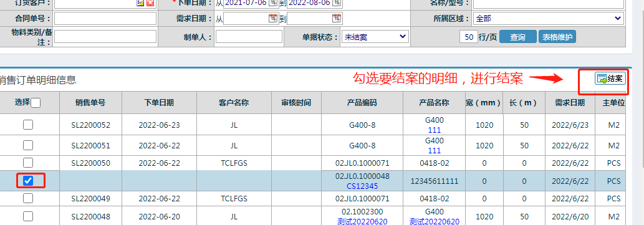This screenshot has height=225, width=644.
Task: Click the 测试20220620 product code link
Action: pos(362,222)
